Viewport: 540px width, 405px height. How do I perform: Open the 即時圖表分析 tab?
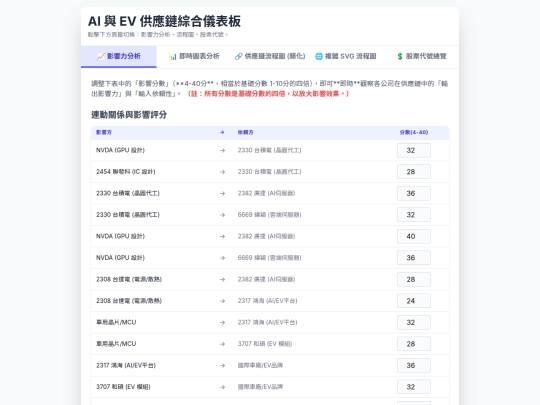click(x=194, y=56)
